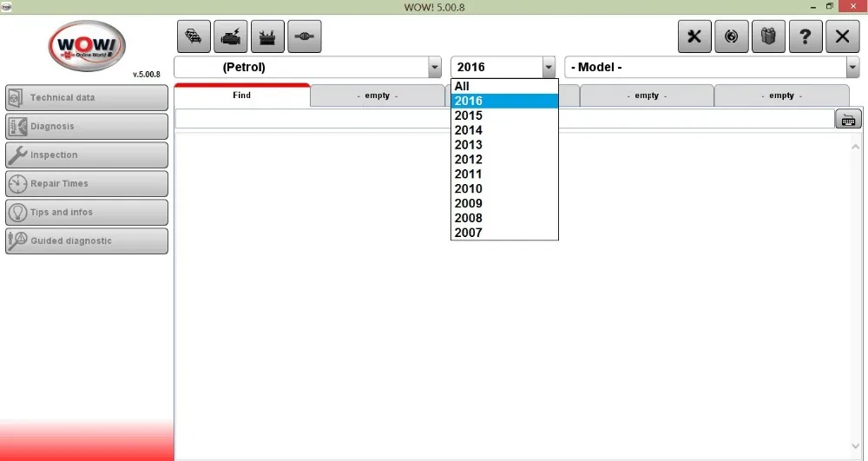Select 2007 in the year list
This screenshot has height=461, width=868.
[504, 233]
